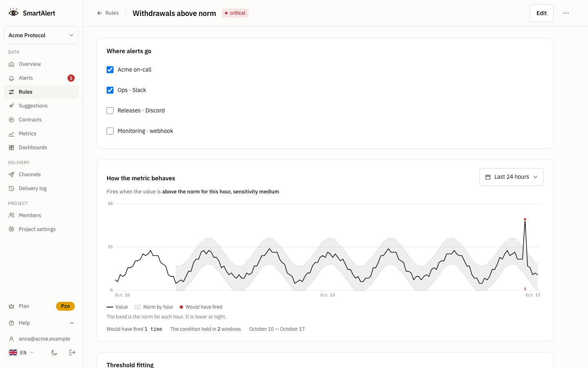Check the Releases · Discord checkbox

(x=110, y=111)
